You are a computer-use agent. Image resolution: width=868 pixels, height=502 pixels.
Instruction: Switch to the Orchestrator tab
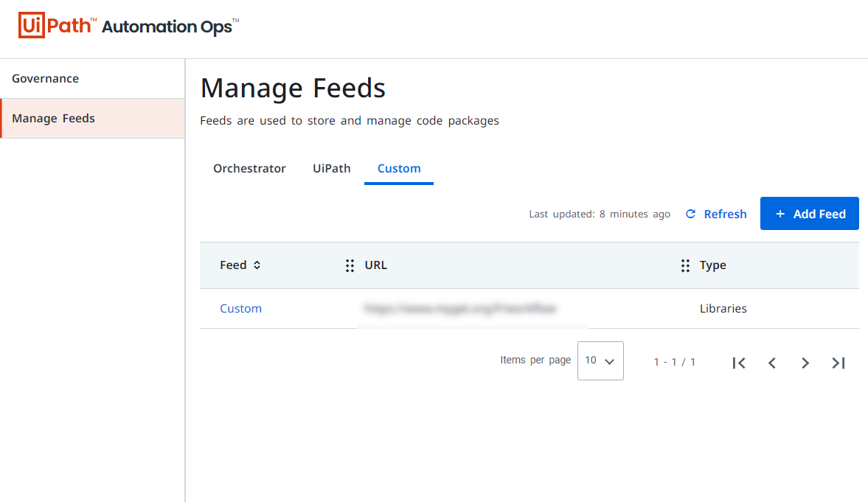pos(250,168)
